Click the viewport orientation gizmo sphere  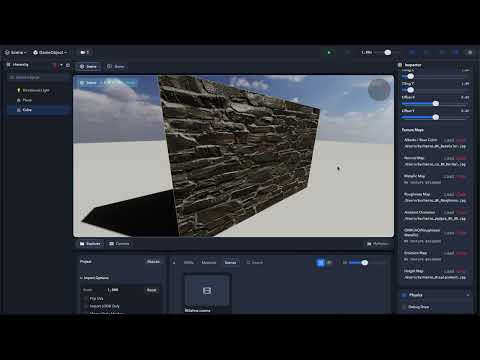tap(379, 89)
